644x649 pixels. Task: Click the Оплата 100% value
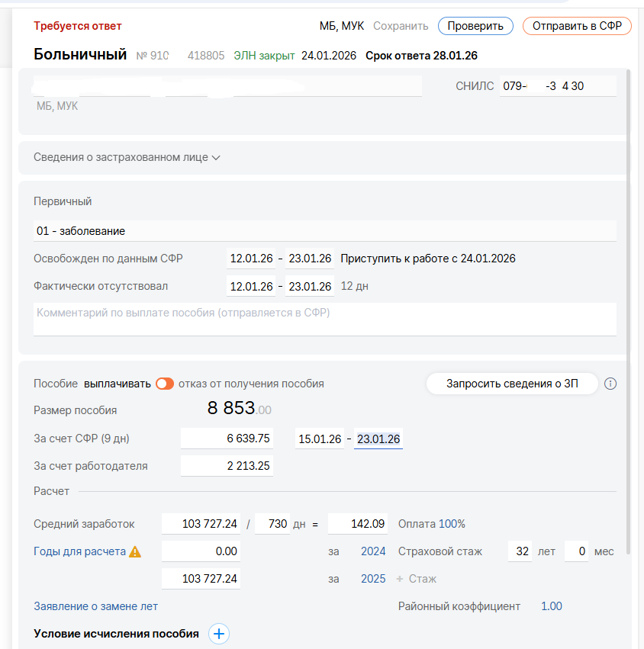tap(452, 524)
